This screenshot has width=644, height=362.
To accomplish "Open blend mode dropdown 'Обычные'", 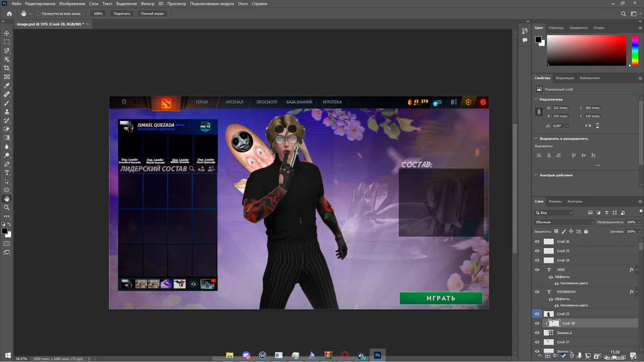I will pos(564,222).
